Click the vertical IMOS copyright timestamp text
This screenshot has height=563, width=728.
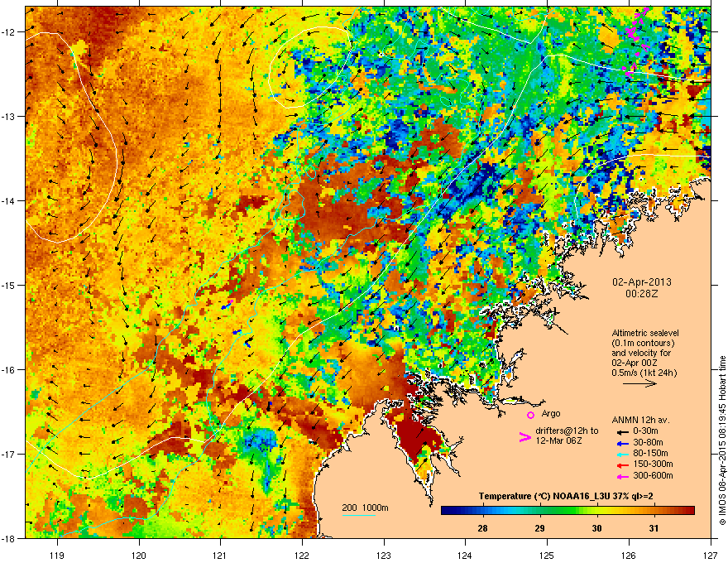722,440
